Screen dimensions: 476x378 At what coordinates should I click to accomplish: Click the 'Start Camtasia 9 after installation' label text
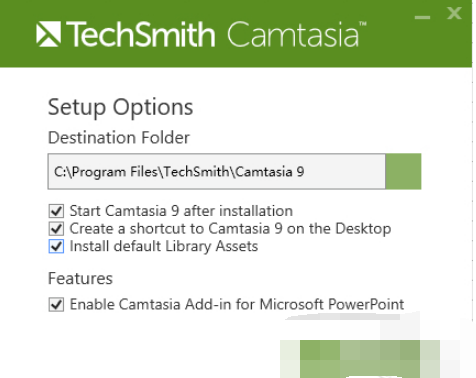coord(181,211)
